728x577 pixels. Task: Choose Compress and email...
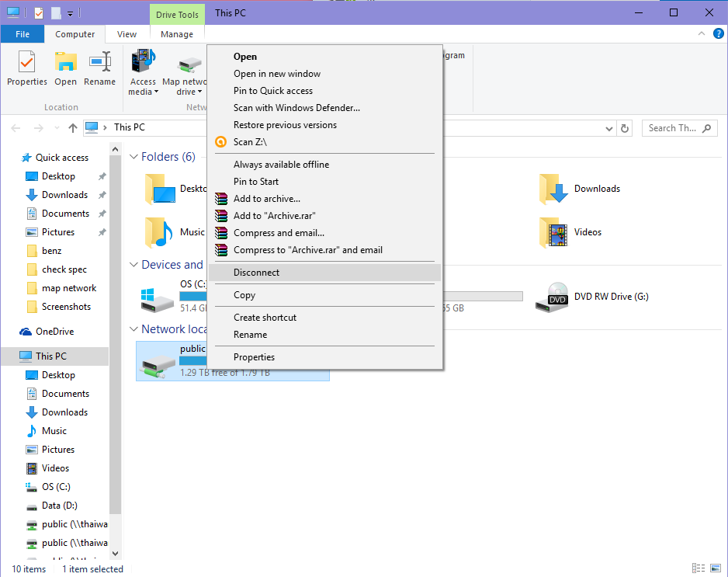pos(324,233)
